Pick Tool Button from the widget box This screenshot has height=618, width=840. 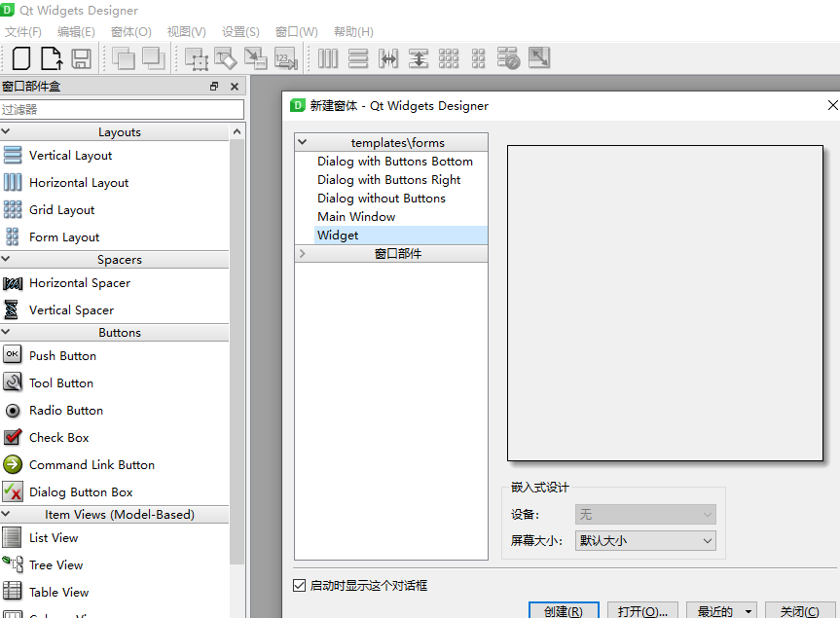coord(115,382)
